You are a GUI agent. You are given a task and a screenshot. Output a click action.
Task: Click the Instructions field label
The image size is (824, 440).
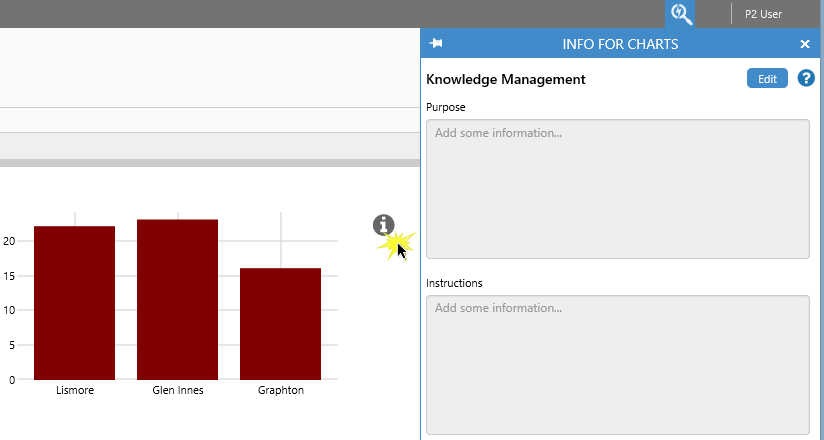click(x=454, y=283)
